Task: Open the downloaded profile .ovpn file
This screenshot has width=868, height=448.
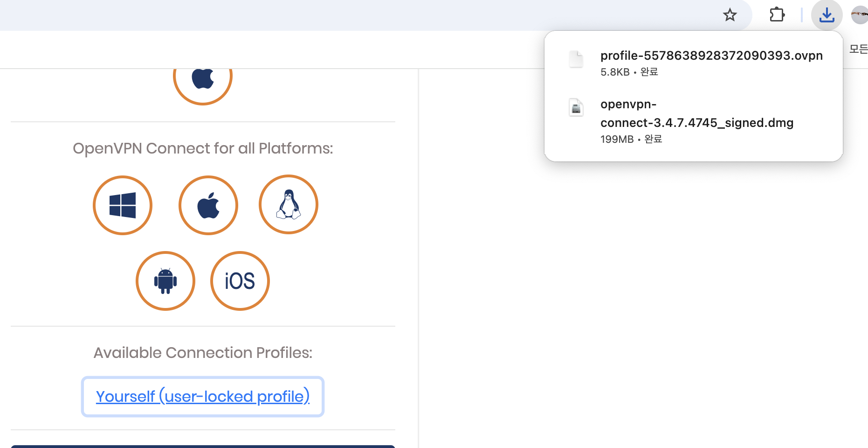Action: [711, 56]
